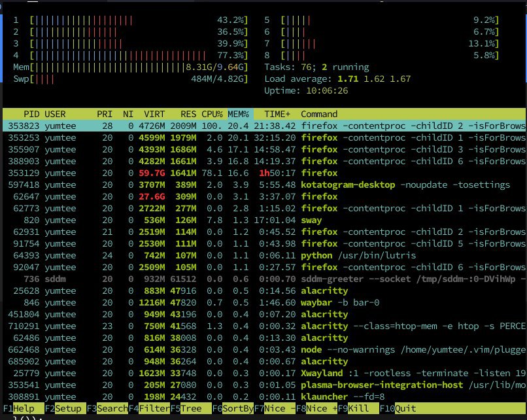Select the sddm-greeter process row

(x=265, y=279)
